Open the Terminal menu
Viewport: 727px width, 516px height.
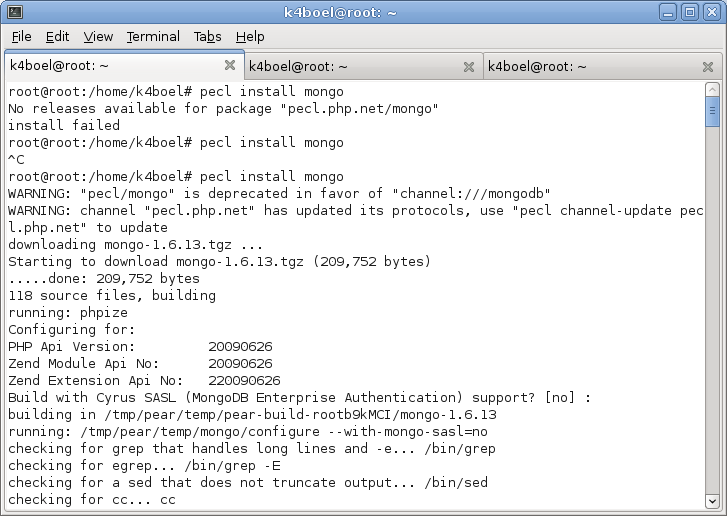click(x=153, y=37)
